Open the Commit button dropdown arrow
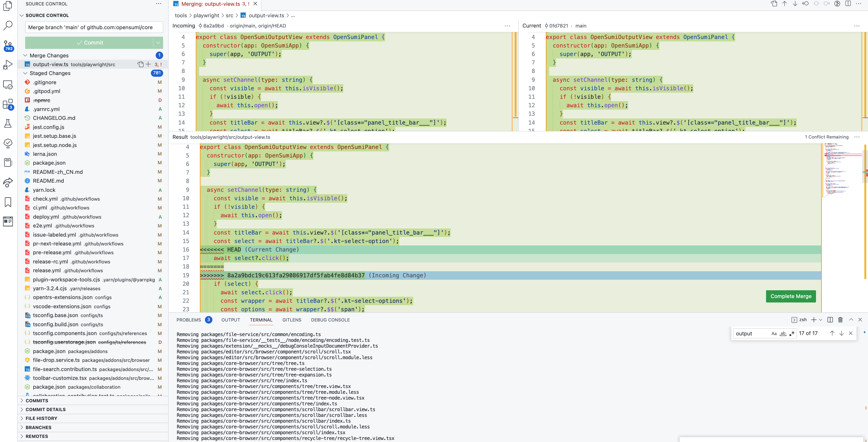 tap(157, 42)
